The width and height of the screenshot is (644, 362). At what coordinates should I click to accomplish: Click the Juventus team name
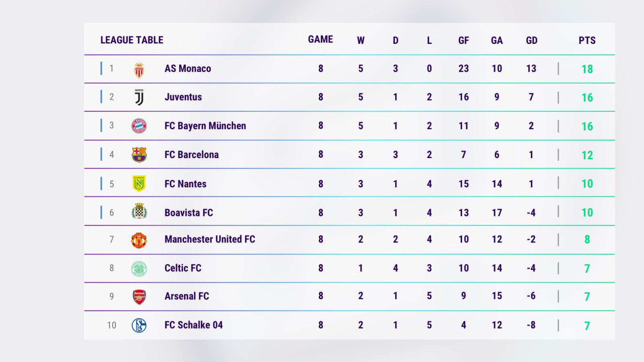tap(183, 97)
